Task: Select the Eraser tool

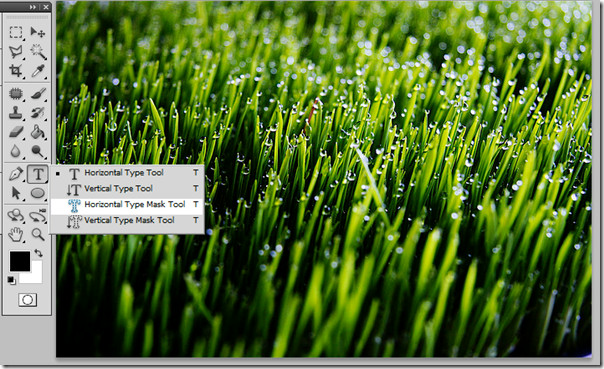Action: coord(16,132)
